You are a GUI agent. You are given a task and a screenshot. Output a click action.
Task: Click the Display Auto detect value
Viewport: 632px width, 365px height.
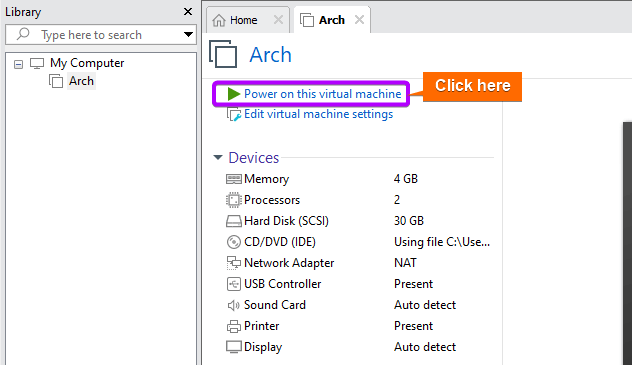(x=425, y=347)
